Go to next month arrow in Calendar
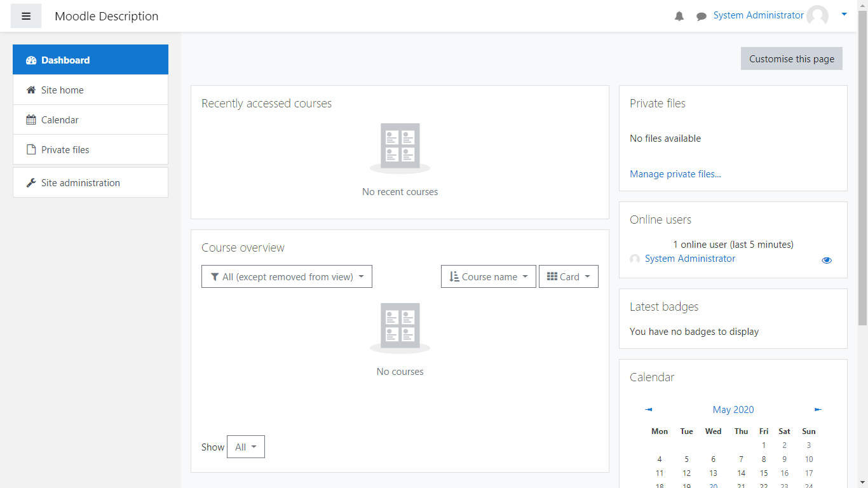 [818, 410]
